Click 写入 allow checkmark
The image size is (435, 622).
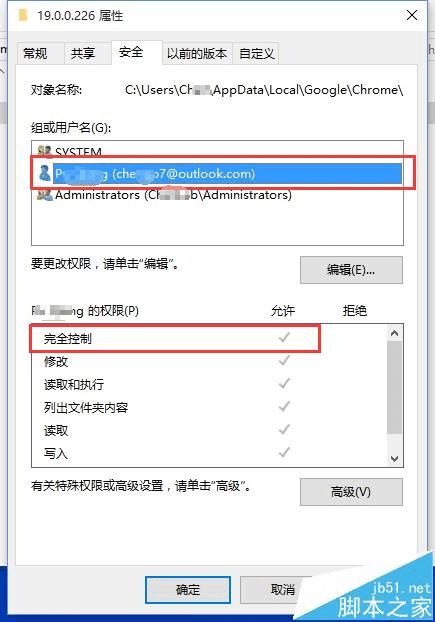tap(284, 452)
